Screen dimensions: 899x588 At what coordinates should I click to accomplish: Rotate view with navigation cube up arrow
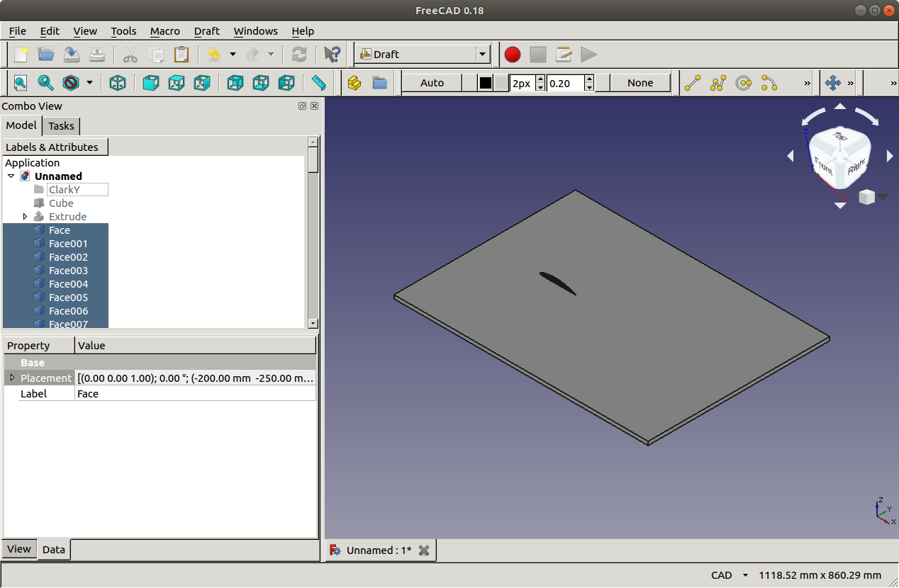840,107
